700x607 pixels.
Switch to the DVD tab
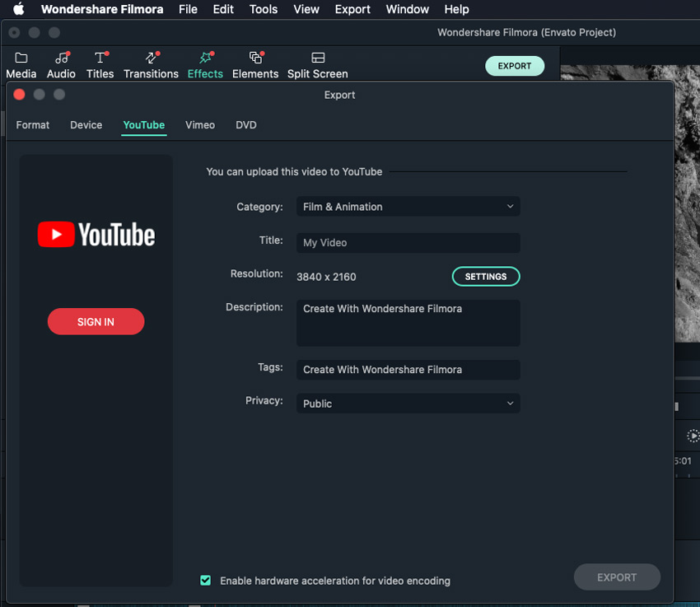[x=246, y=125]
